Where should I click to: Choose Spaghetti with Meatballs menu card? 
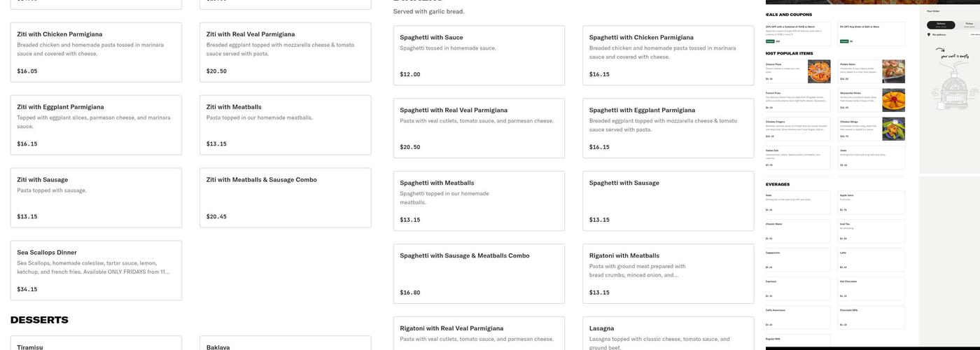click(479, 201)
